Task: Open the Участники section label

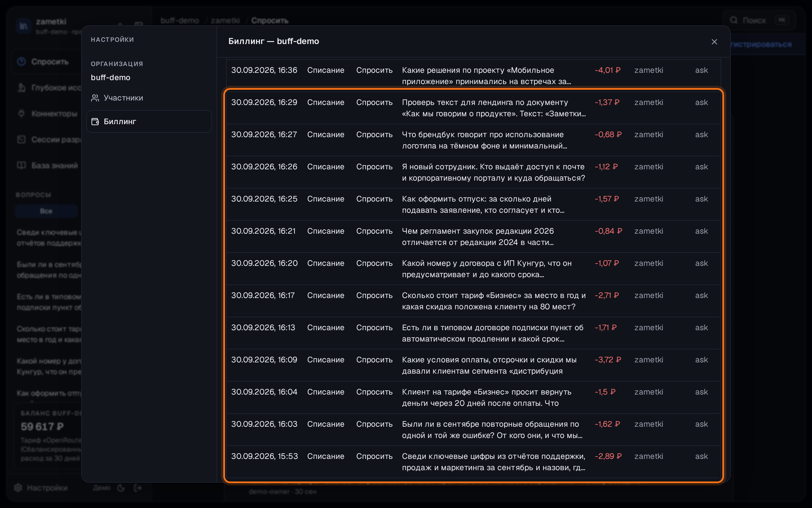Action: (x=123, y=98)
